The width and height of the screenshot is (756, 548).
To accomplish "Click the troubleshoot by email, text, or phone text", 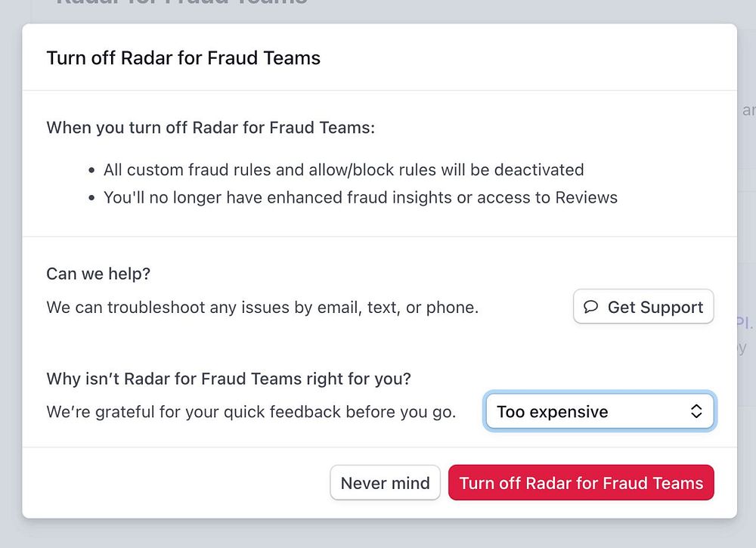I will [x=262, y=308].
